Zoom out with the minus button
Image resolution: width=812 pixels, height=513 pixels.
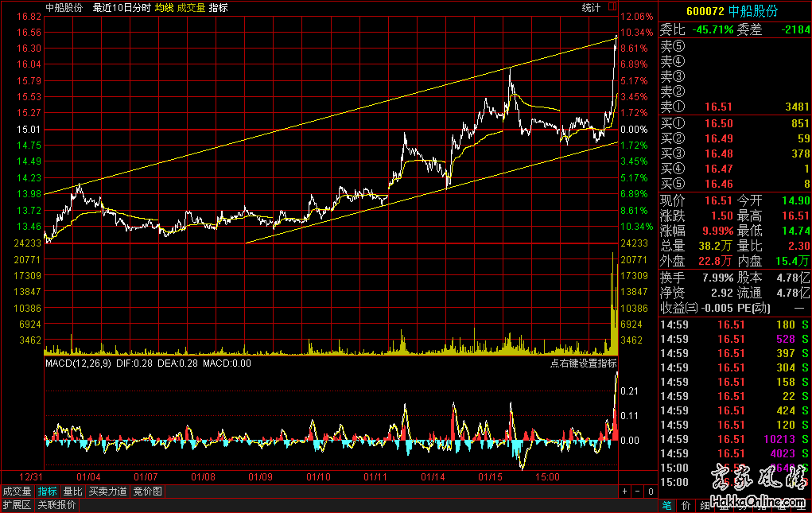[638, 492]
